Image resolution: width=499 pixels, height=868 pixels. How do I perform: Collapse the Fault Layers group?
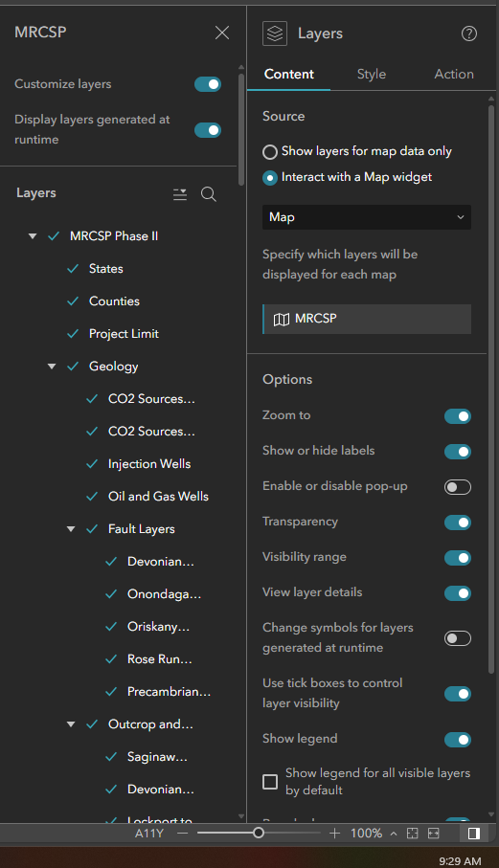tap(71, 529)
